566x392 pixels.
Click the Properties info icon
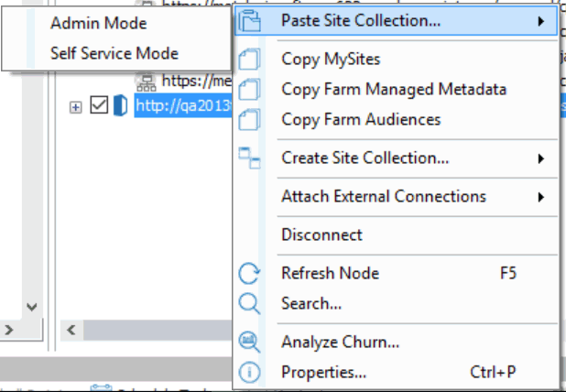(x=250, y=372)
